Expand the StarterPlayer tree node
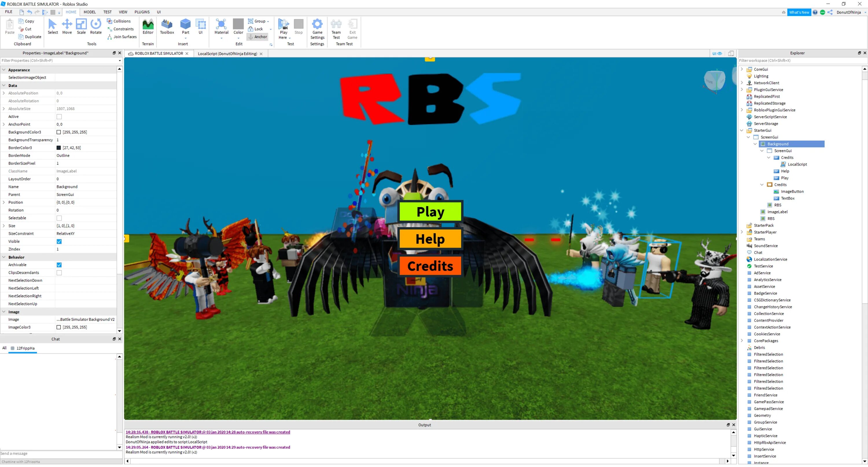This screenshot has width=868, height=467. (741, 232)
